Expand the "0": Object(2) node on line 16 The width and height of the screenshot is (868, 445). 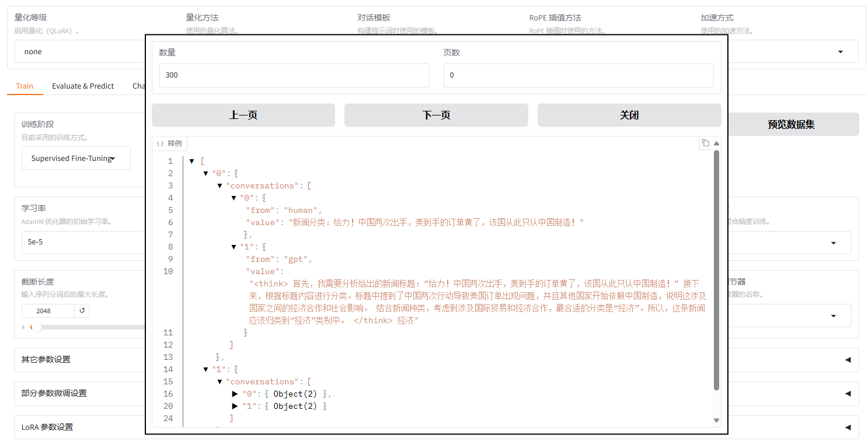click(235, 394)
